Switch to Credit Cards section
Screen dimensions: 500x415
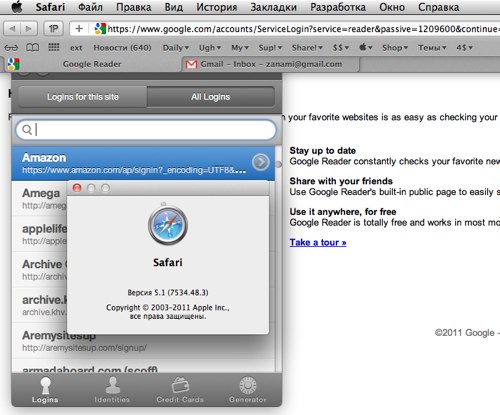coord(180,390)
